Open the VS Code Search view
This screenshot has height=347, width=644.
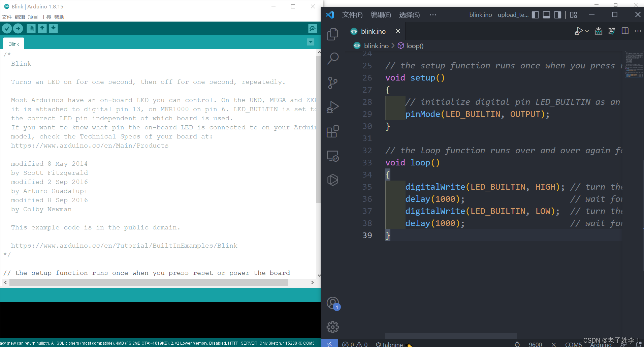coord(333,59)
